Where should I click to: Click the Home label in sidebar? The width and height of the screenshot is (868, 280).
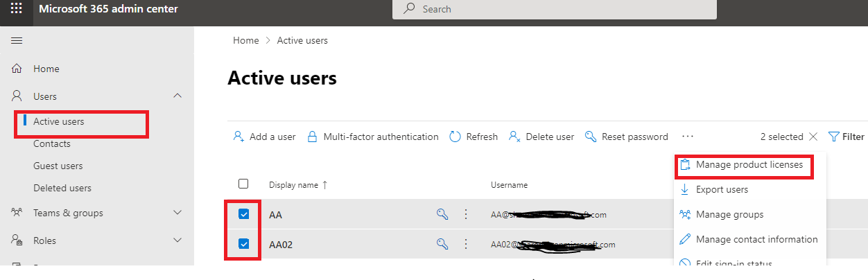(46, 69)
